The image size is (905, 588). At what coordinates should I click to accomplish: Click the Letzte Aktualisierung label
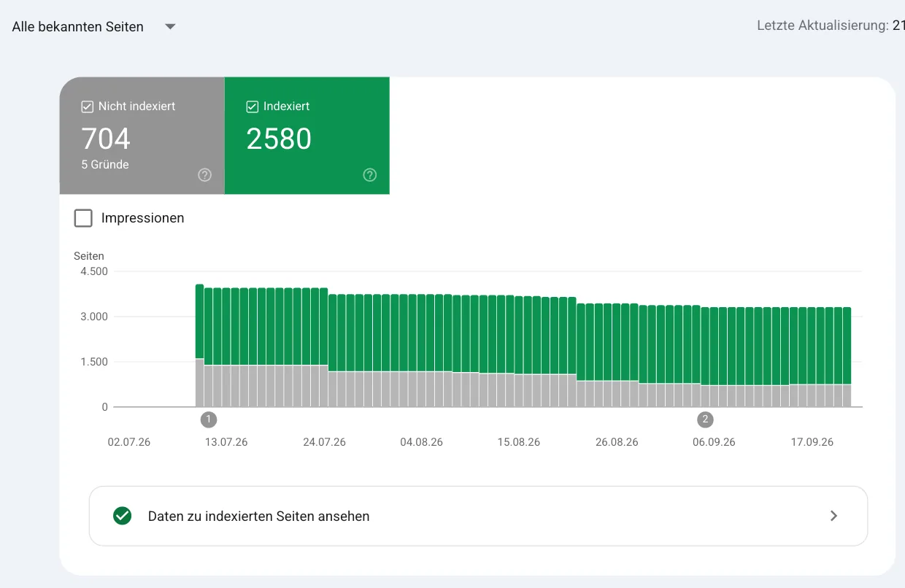pyautogui.click(x=823, y=26)
